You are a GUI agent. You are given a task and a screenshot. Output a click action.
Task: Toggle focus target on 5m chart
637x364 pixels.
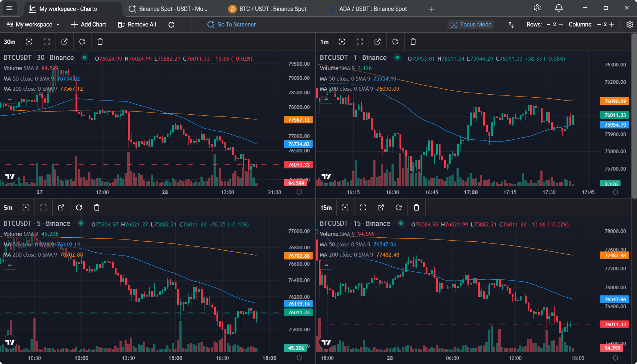pyautogui.click(x=25, y=208)
